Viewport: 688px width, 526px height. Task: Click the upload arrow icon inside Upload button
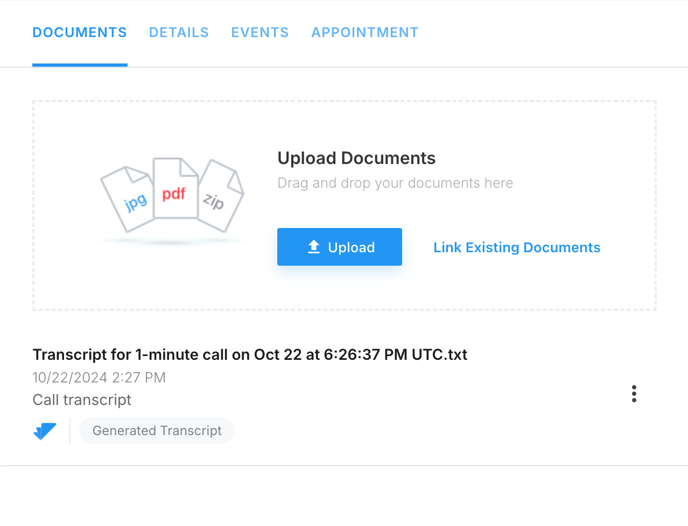coord(313,247)
